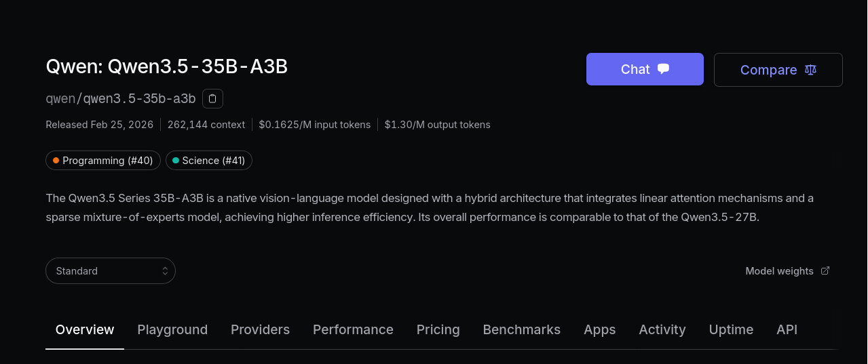Click the up-down chevrons in Standard selector
The height and width of the screenshot is (364, 868).
coord(165,270)
